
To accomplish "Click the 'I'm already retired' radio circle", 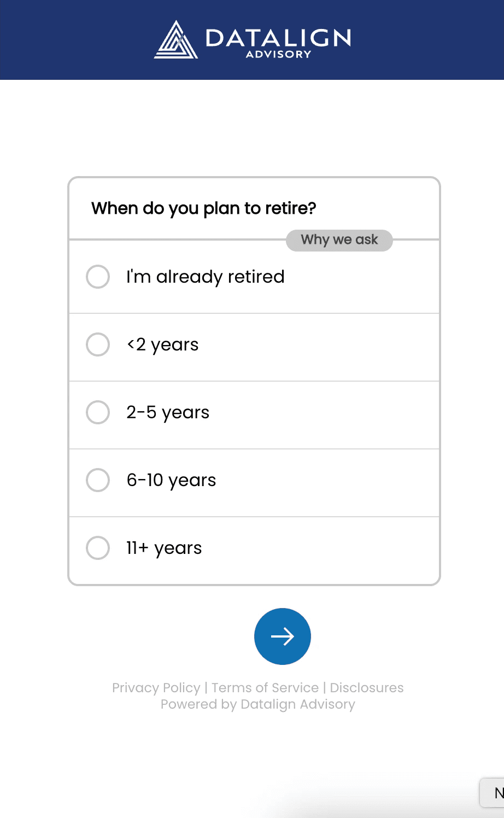I will click(98, 277).
